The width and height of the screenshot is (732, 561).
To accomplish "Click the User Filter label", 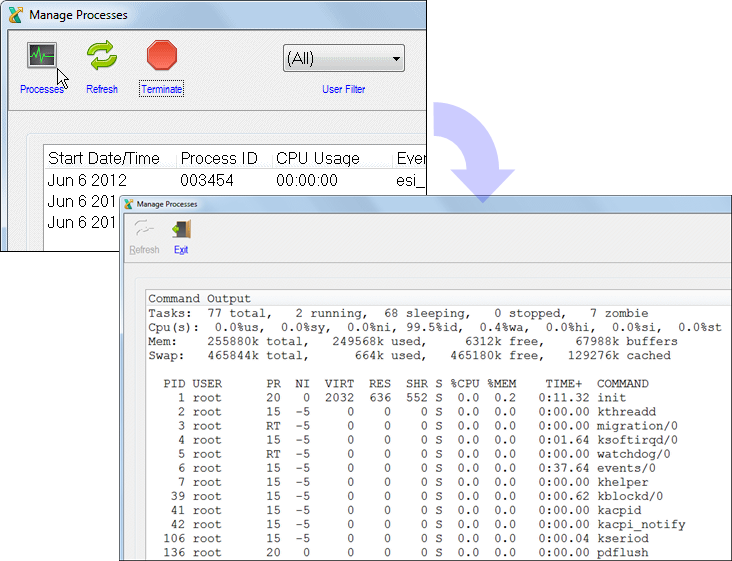I will tap(344, 89).
